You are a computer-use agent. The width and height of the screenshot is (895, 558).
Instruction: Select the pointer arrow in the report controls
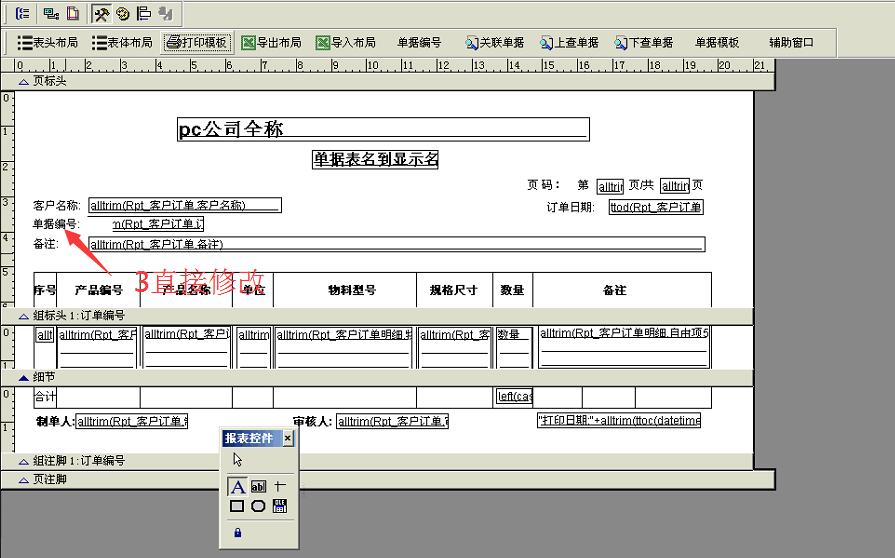coord(237,460)
